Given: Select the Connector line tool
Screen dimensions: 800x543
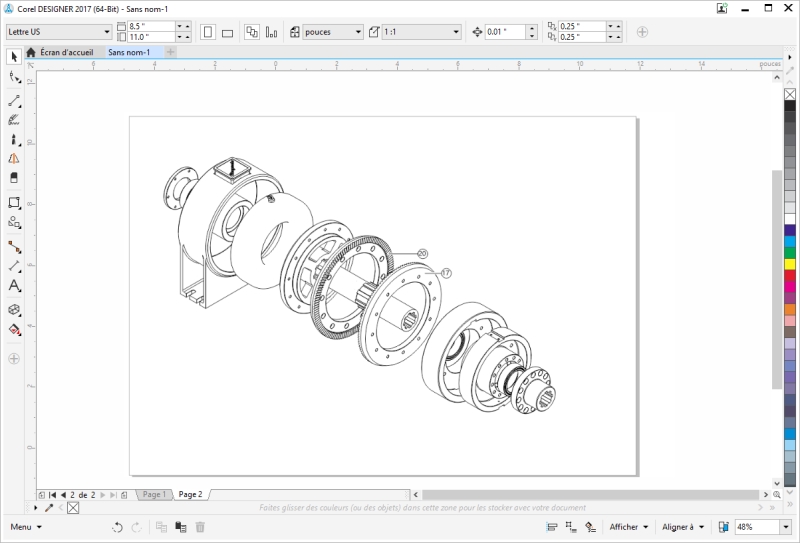Looking at the screenshot, I should point(14,245).
